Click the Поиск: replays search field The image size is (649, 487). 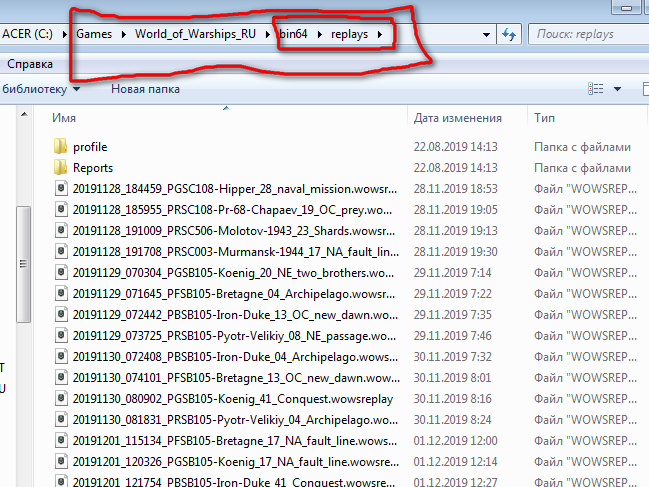pyautogui.click(x=590, y=34)
